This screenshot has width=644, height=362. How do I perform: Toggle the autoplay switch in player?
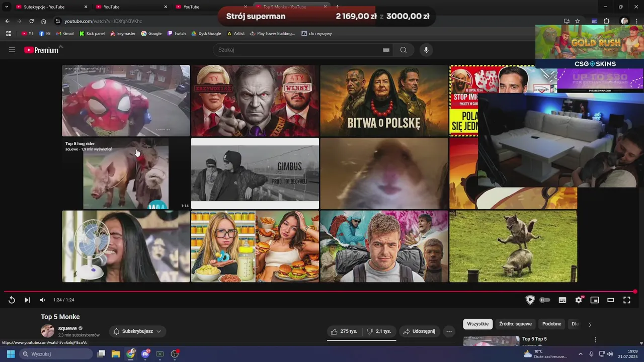(545, 300)
